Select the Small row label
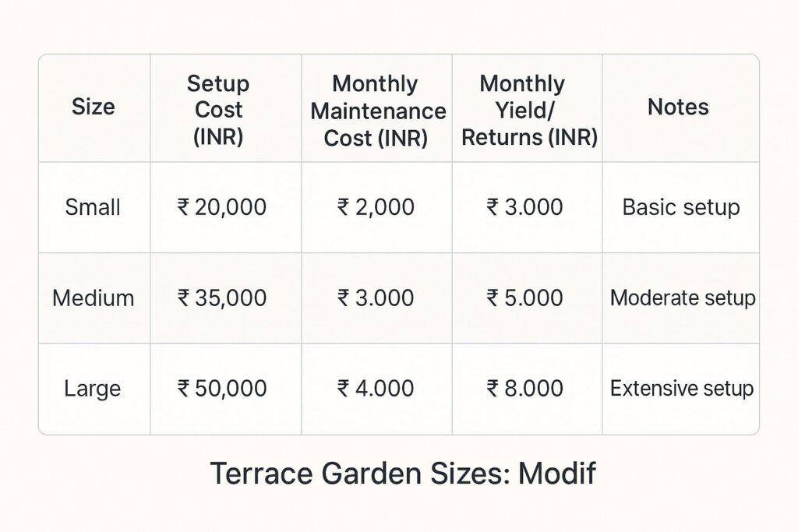This screenshot has height=532, width=798. click(93, 207)
